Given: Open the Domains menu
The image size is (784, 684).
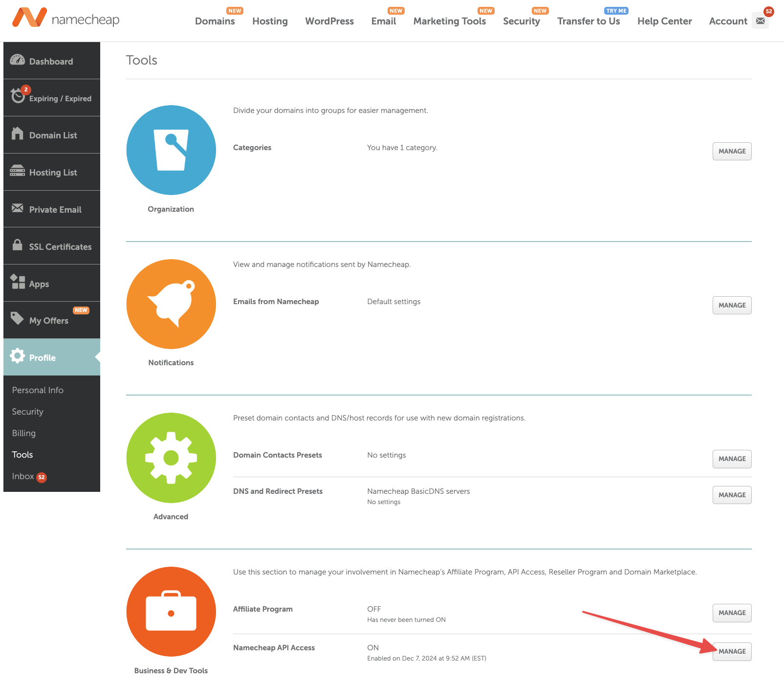Looking at the screenshot, I should pos(215,21).
